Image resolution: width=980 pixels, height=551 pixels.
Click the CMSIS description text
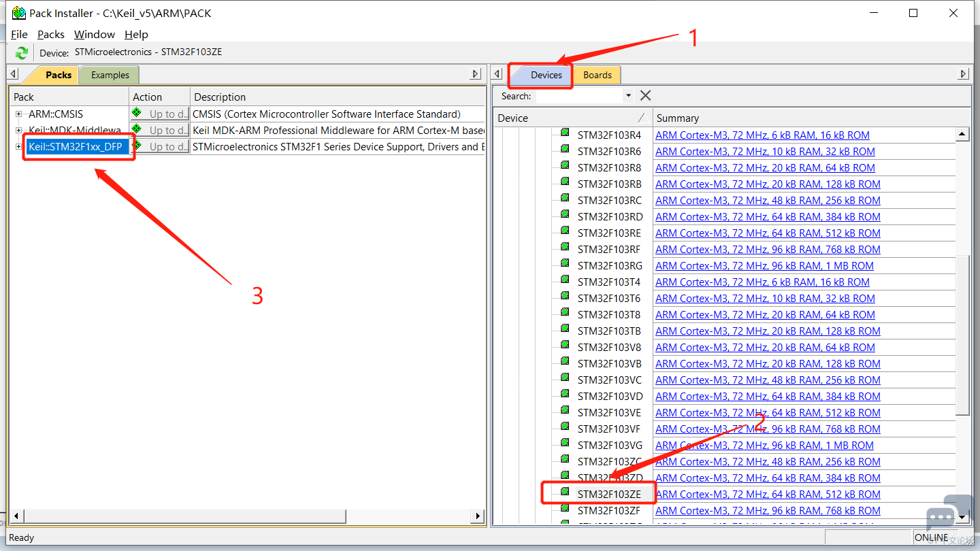click(327, 114)
